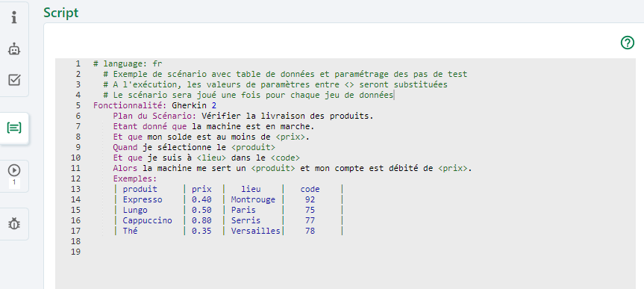
Task: Click the "<produit>" parameter on line 9
Action: coord(254,147)
